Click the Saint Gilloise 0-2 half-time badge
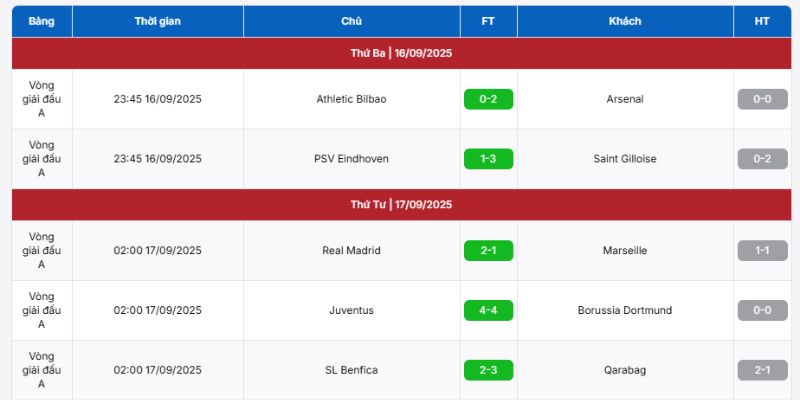 click(762, 159)
